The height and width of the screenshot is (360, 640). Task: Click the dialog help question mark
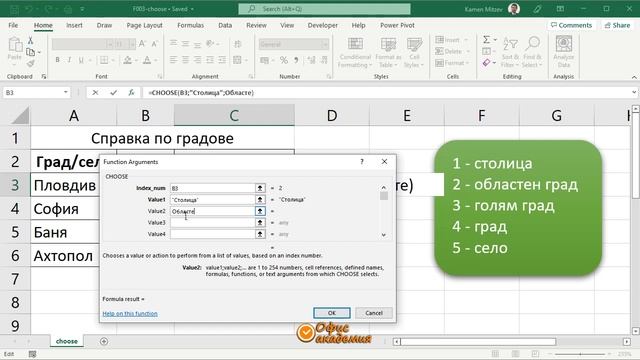362,162
